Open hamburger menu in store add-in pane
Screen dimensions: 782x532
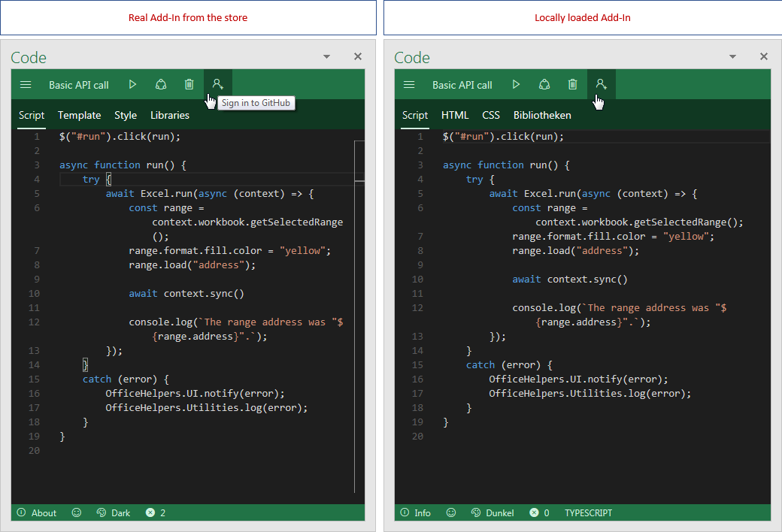pos(26,85)
